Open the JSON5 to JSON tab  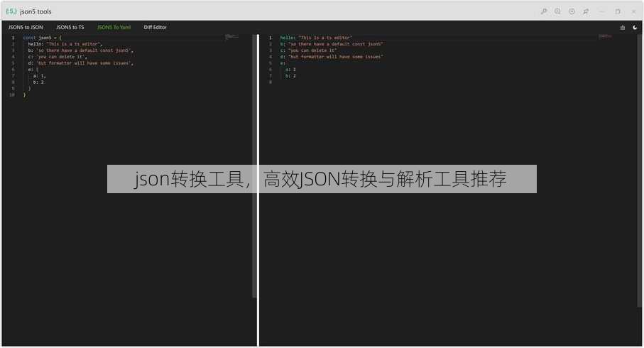pyautogui.click(x=26, y=27)
